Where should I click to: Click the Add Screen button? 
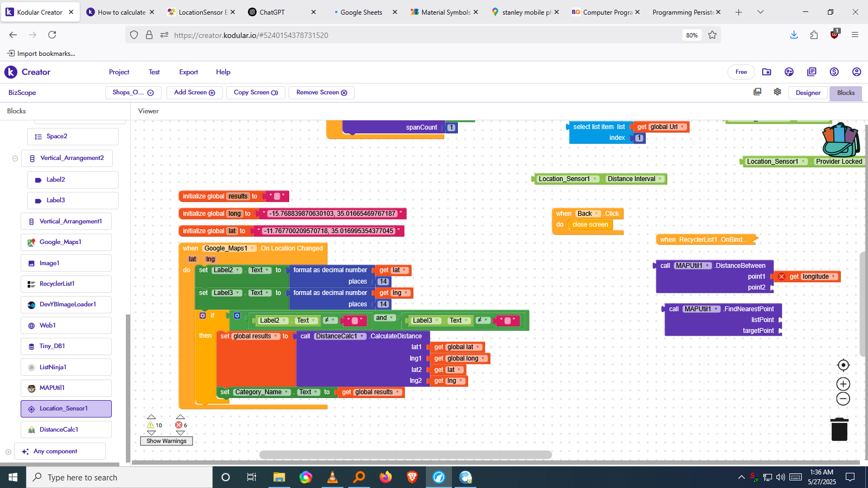(194, 92)
